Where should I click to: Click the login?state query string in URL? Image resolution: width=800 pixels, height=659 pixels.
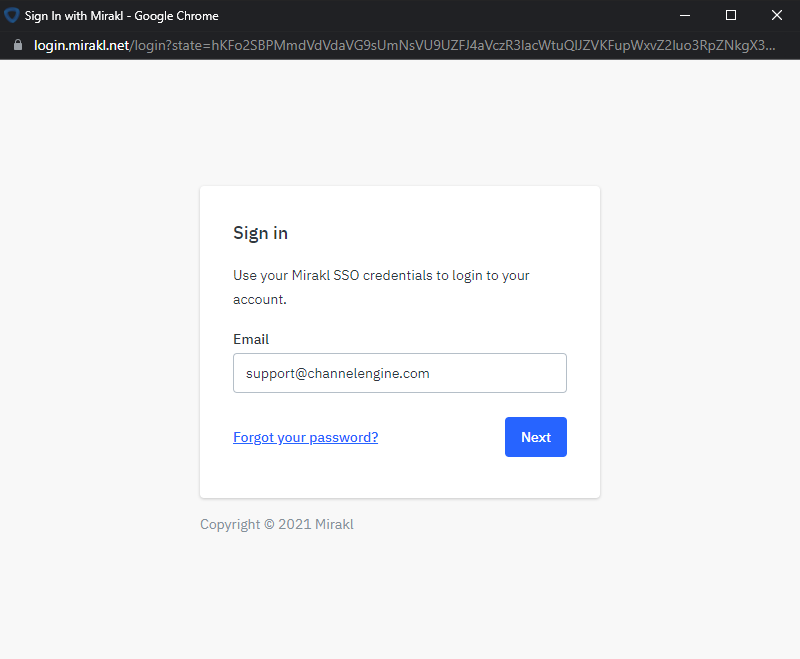coord(452,45)
